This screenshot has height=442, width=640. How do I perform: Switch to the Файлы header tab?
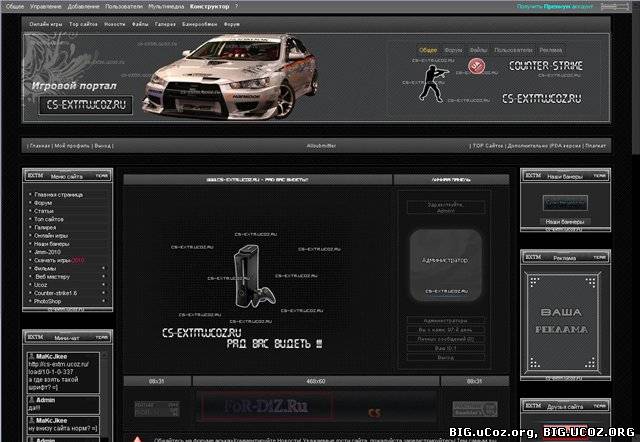478,50
